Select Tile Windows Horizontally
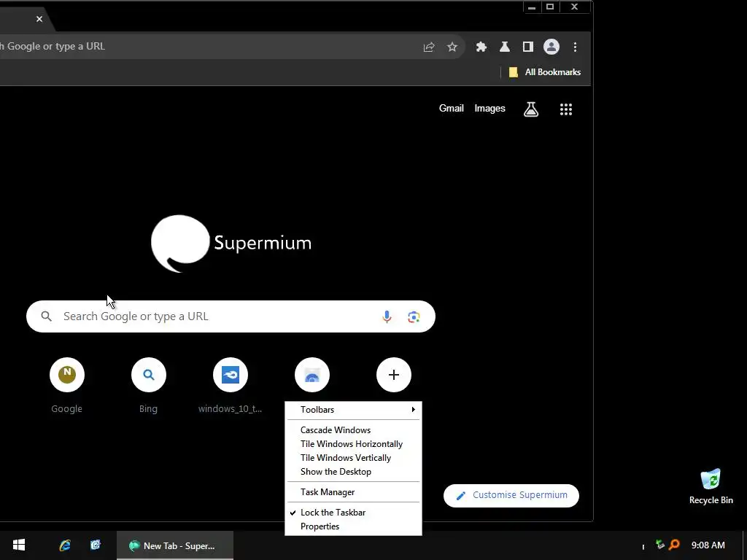Screen dimensions: 747x560 354,444
